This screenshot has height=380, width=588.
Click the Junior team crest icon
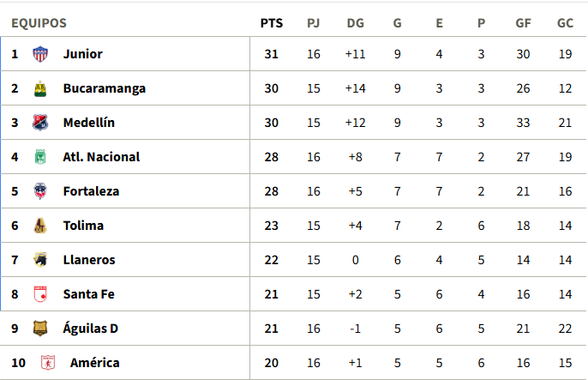39,54
